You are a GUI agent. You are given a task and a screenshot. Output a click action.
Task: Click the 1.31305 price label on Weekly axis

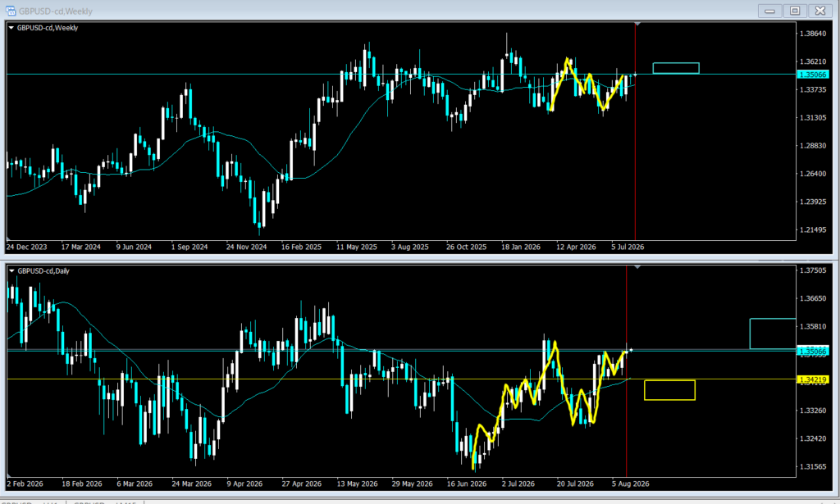coord(813,118)
